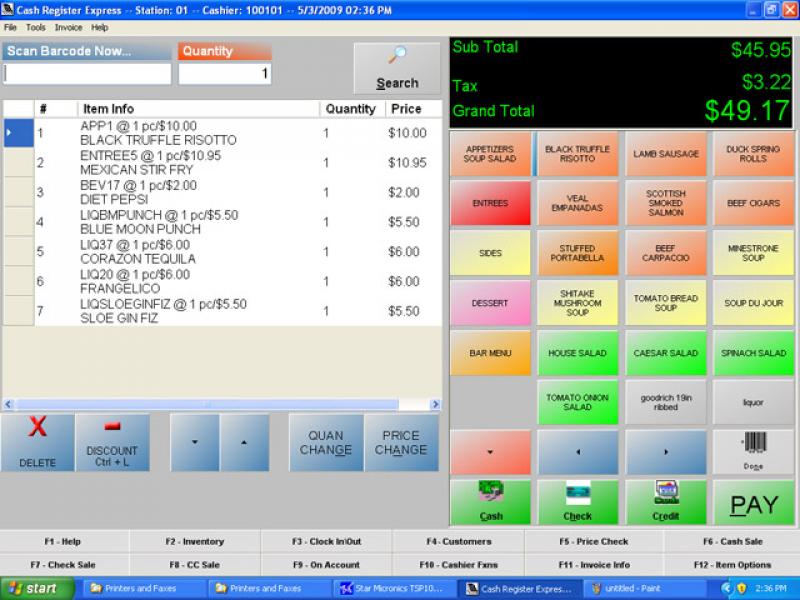This screenshot has height=600, width=800.
Task: Add Caesar Salad item
Action: pos(666,353)
